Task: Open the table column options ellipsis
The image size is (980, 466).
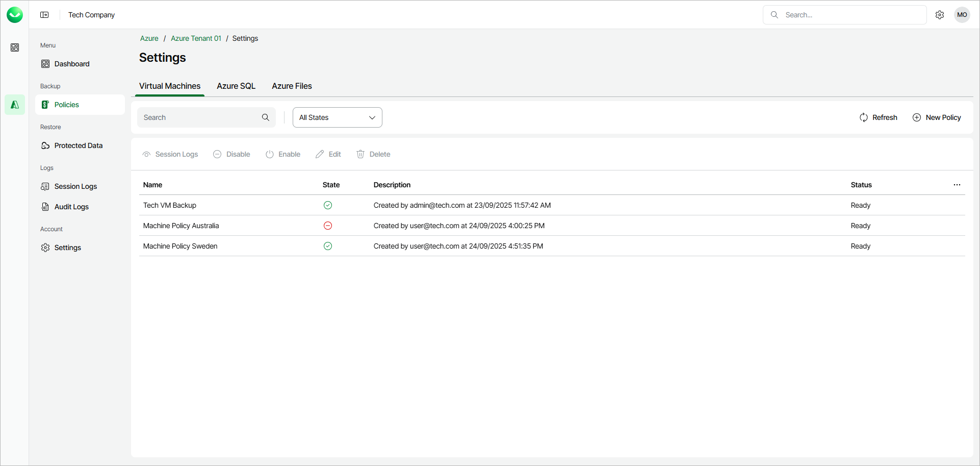Action: pyautogui.click(x=957, y=185)
